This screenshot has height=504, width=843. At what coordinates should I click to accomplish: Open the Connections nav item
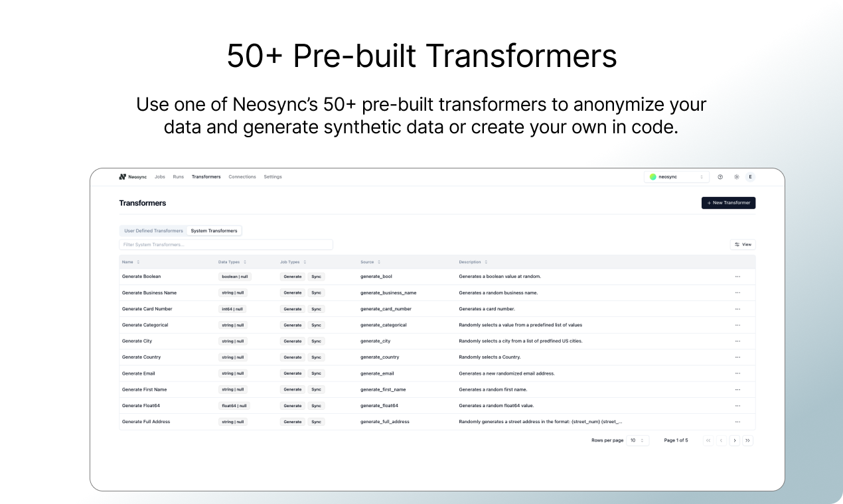242,177
